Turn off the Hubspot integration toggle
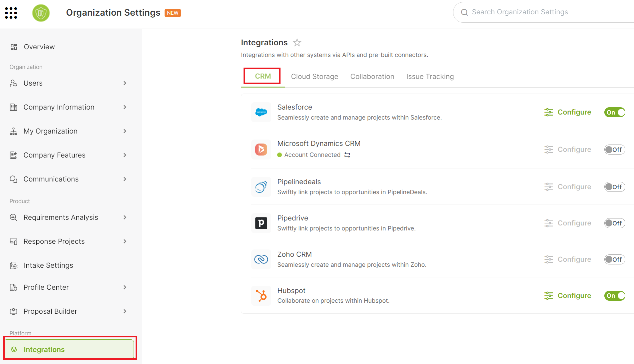The height and width of the screenshot is (364, 634). pyautogui.click(x=615, y=296)
